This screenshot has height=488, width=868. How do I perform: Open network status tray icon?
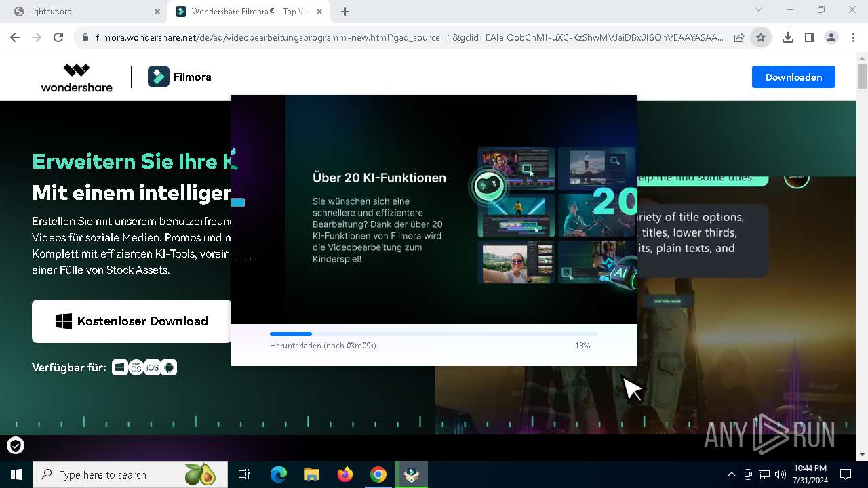click(x=764, y=474)
